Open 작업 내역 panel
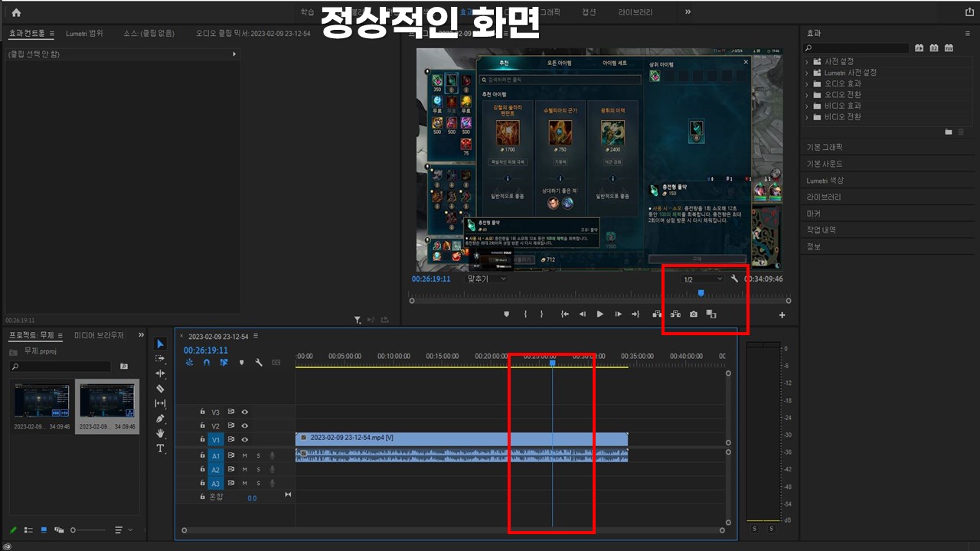This screenshot has height=551, width=980. click(x=821, y=230)
